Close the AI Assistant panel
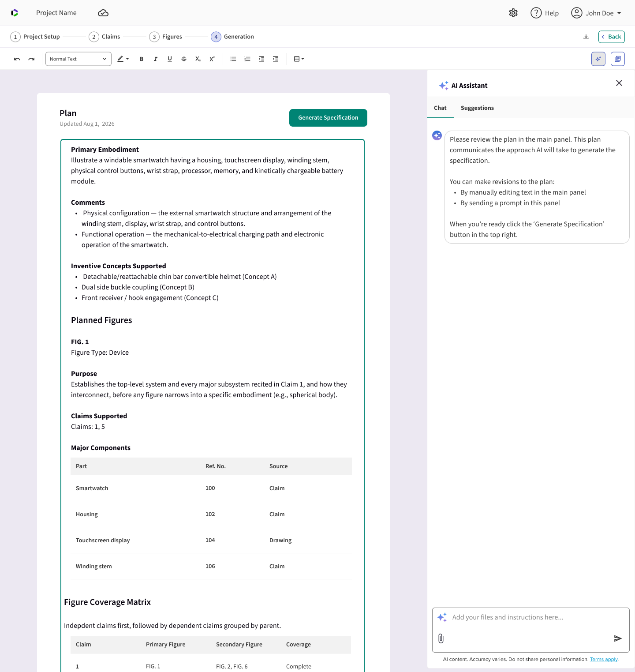The height and width of the screenshot is (672, 635). click(619, 83)
